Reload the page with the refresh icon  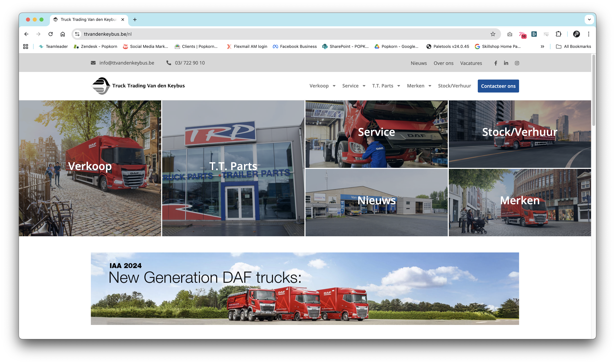coord(51,34)
